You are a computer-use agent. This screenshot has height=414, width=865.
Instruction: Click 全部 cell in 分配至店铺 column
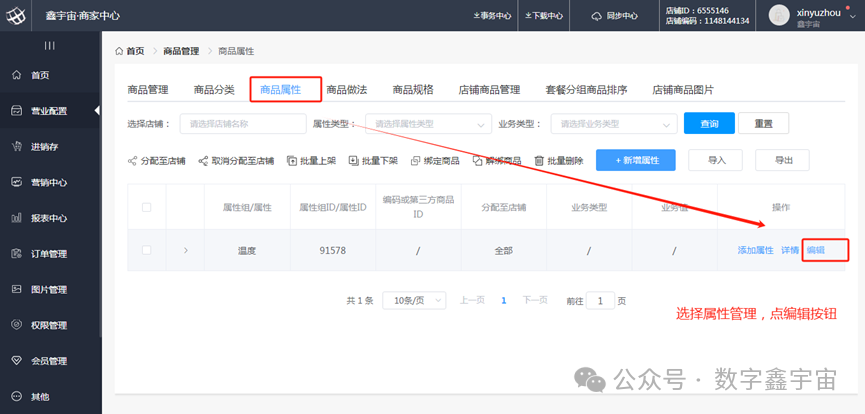[504, 250]
